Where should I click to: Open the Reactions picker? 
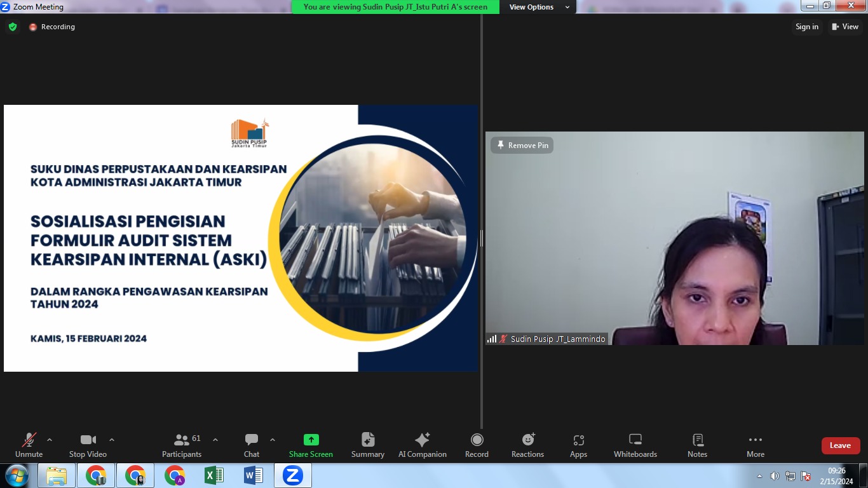[x=527, y=445]
